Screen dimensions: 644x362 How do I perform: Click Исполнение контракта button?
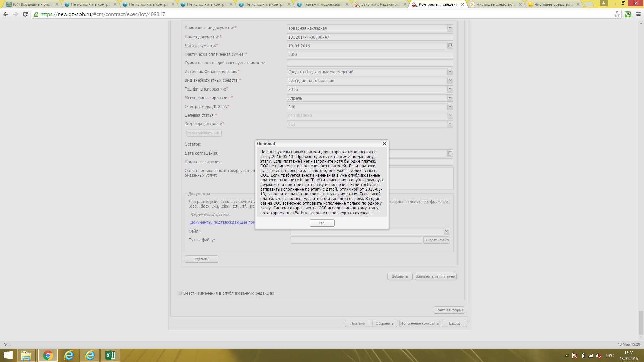(419, 323)
